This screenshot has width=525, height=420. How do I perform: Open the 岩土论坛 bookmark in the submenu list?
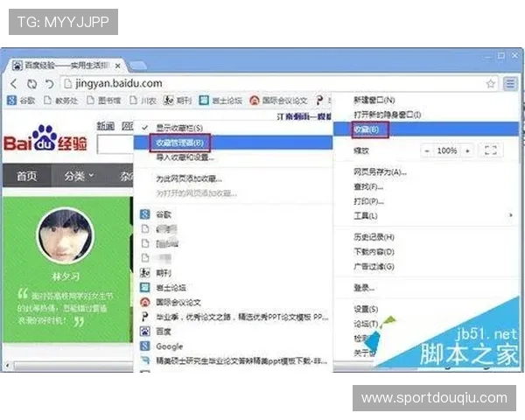(233, 287)
